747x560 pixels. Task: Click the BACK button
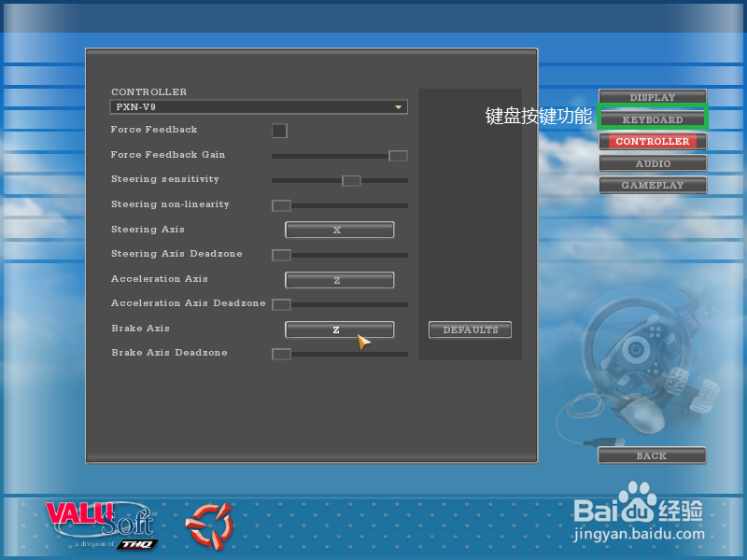[x=652, y=455]
